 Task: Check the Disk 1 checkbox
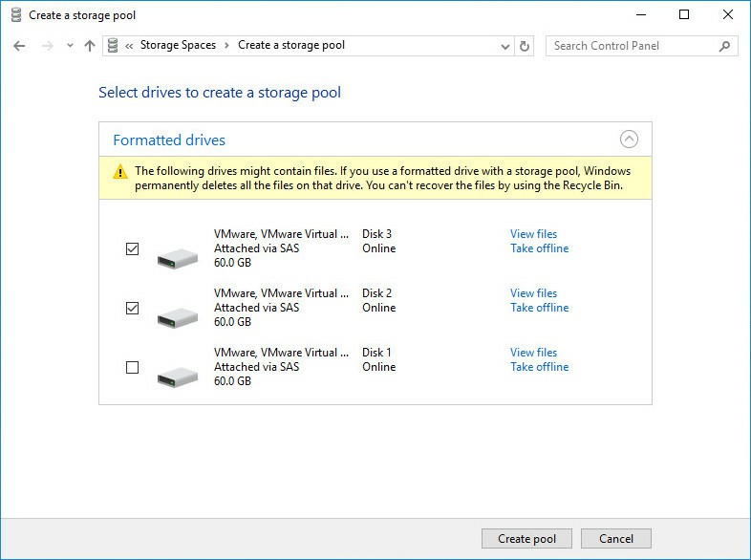click(132, 367)
